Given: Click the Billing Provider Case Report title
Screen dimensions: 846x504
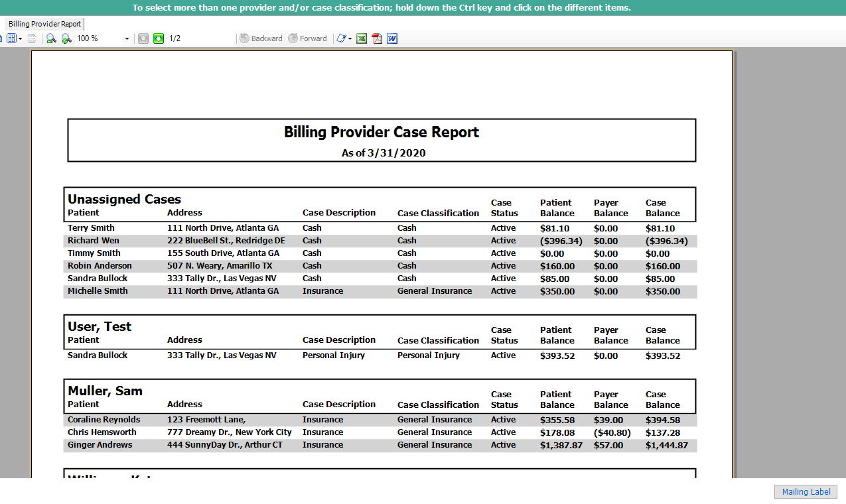Looking at the screenshot, I should point(382,132).
